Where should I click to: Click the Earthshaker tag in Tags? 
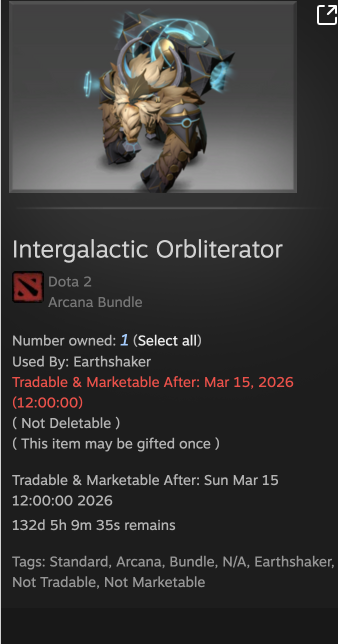coord(293,562)
